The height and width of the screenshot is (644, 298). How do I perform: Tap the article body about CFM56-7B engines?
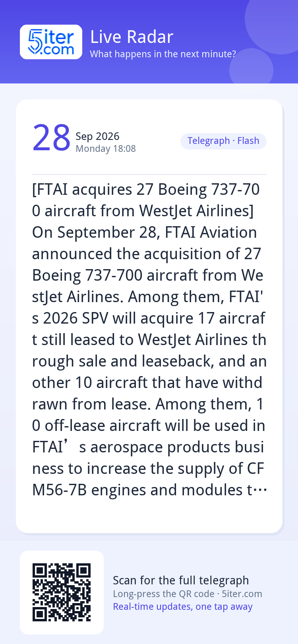(149, 479)
